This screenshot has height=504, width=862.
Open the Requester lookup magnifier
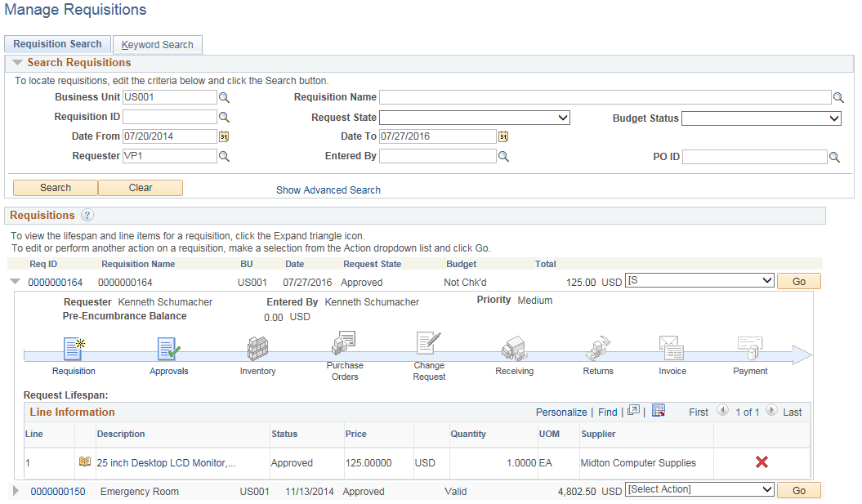point(224,156)
